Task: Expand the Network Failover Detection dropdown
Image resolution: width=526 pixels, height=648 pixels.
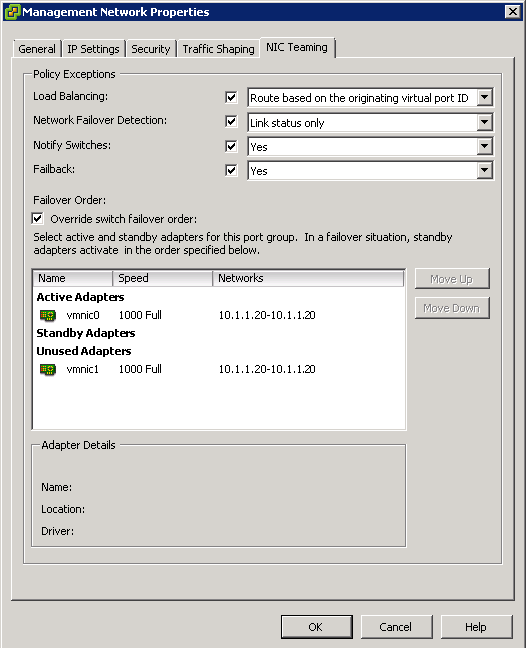Action: pyautogui.click(x=485, y=122)
